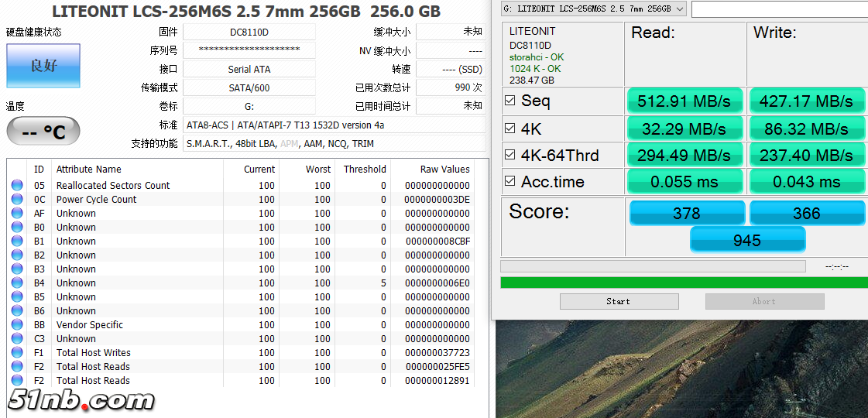The height and width of the screenshot is (418, 868).
Task: Click status orb of attribute B4 row
Action: (x=17, y=283)
